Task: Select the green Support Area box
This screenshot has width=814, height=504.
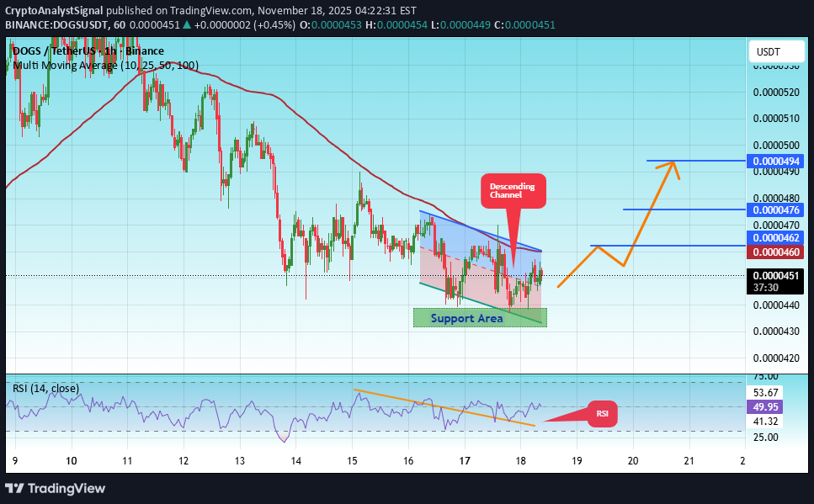Action: (x=480, y=318)
